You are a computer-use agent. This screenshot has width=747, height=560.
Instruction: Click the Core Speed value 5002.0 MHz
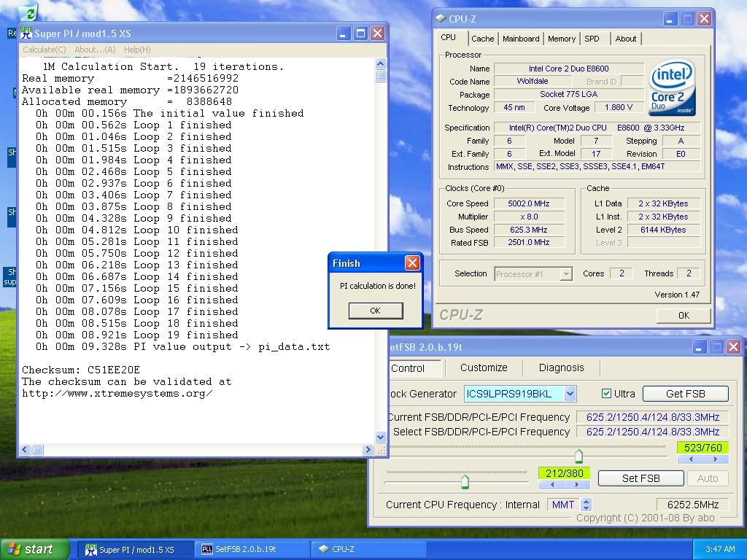(x=529, y=203)
